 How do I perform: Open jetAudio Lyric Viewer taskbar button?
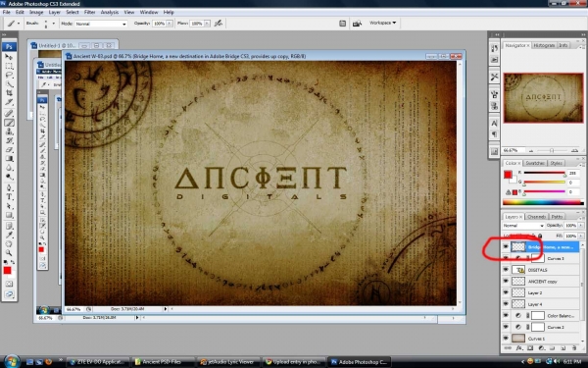(228, 362)
